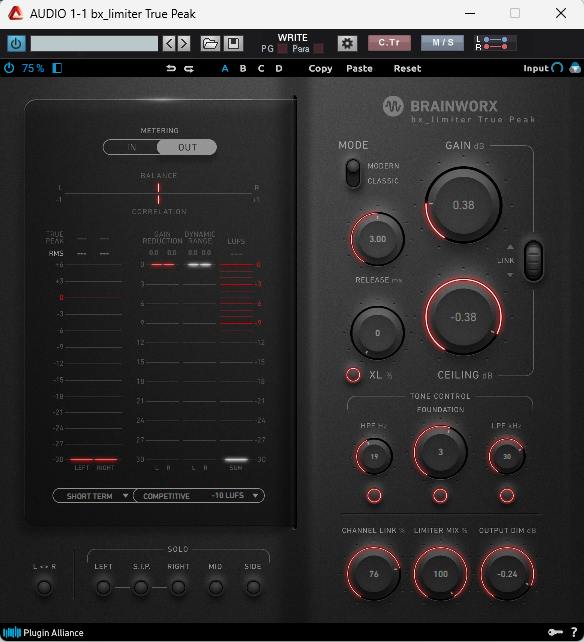This screenshot has height=642, width=584.
Task: Select the previous preset arrow
Action: pyautogui.click(x=169, y=43)
